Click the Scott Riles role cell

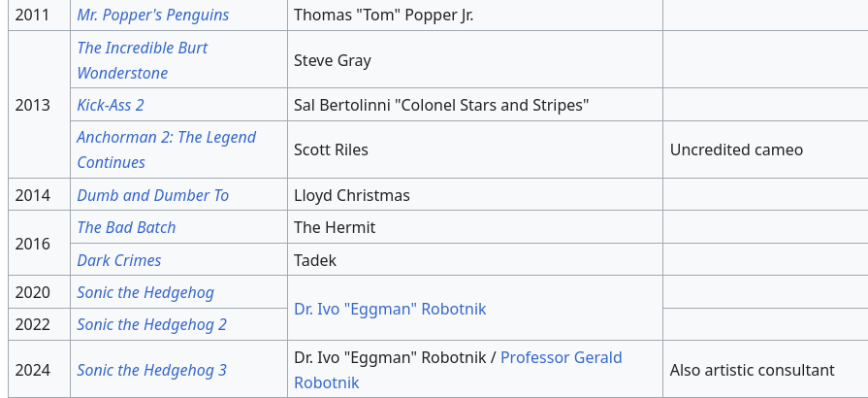[x=475, y=149]
